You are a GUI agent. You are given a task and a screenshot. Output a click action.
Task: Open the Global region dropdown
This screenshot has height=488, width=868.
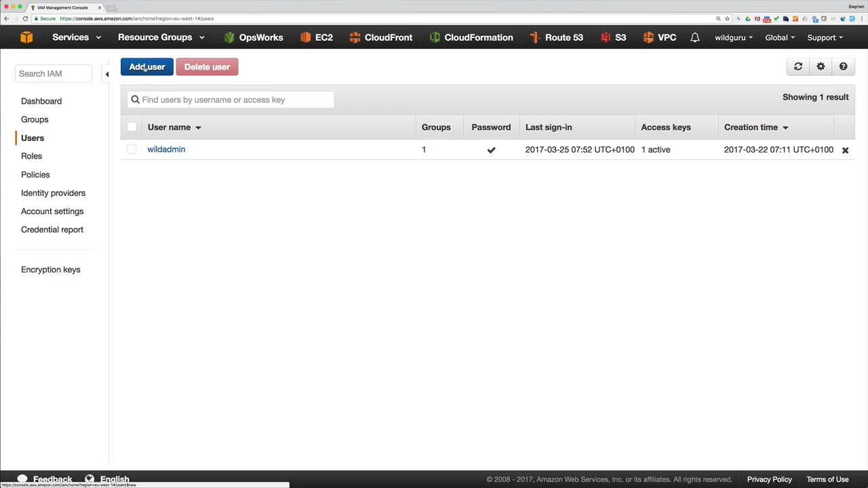(780, 37)
